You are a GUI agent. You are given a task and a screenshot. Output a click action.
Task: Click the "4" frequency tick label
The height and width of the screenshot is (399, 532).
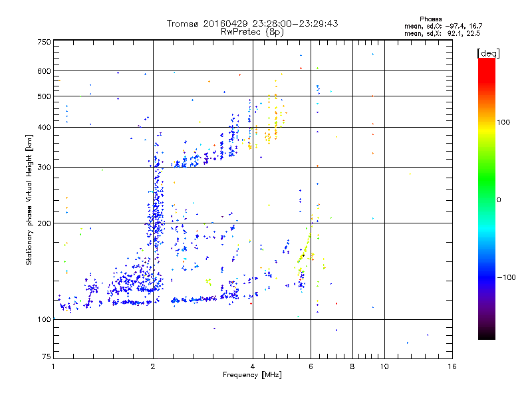click(x=253, y=366)
